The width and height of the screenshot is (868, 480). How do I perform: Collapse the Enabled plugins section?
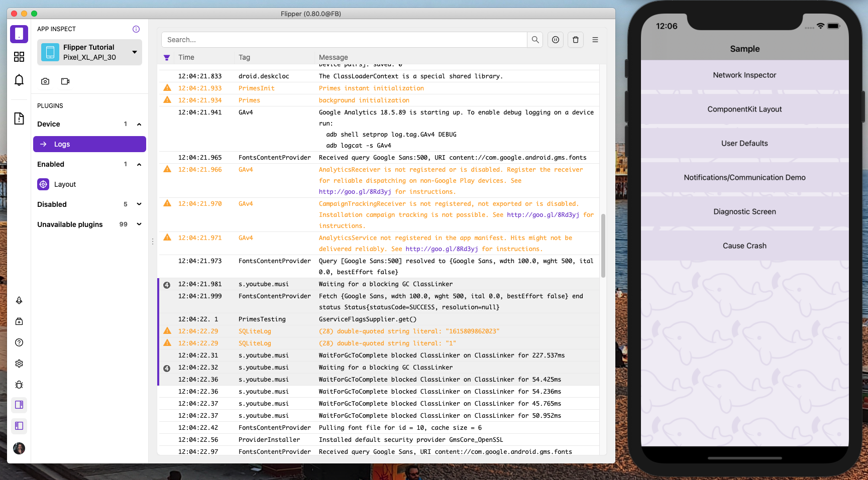click(139, 164)
